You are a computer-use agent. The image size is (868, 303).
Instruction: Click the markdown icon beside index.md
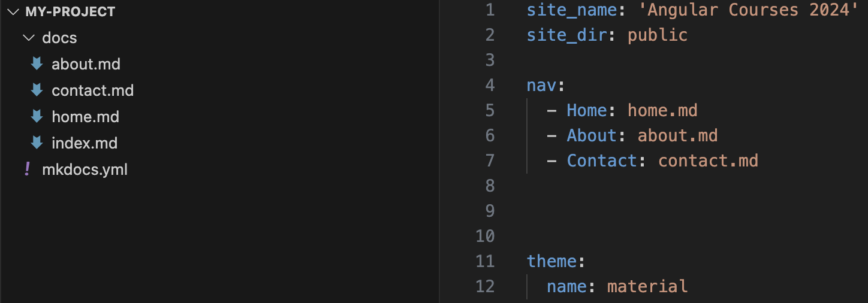[x=37, y=143]
